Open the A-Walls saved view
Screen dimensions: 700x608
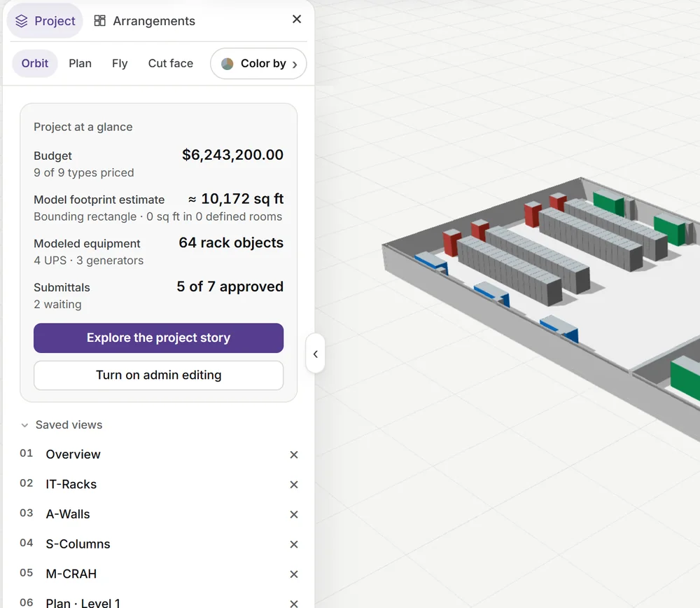(x=68, y=514)
